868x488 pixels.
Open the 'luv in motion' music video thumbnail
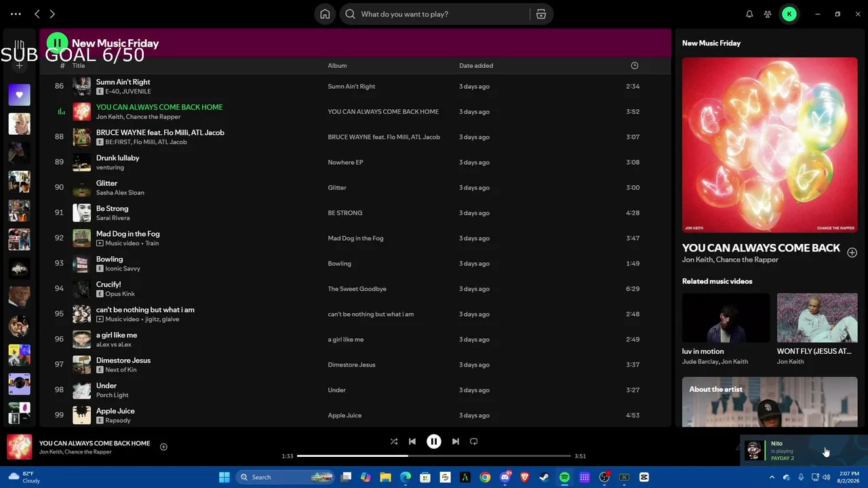coord(726,318)
